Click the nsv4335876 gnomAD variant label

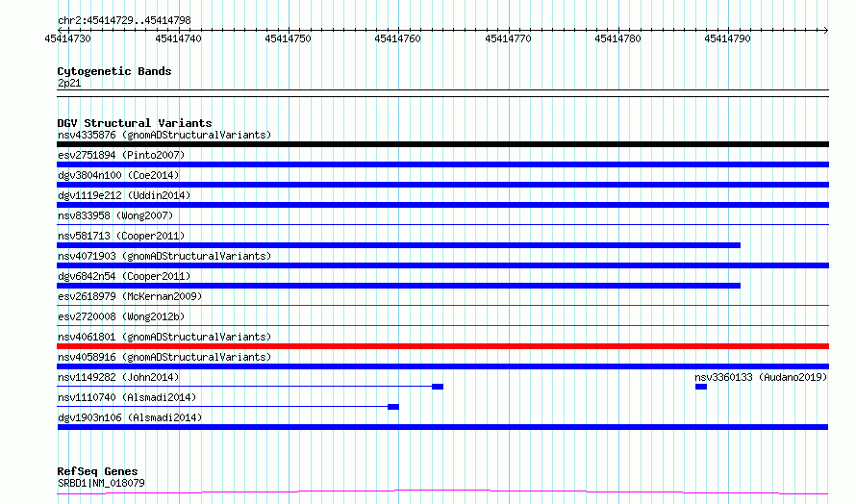tap(164, 135)
